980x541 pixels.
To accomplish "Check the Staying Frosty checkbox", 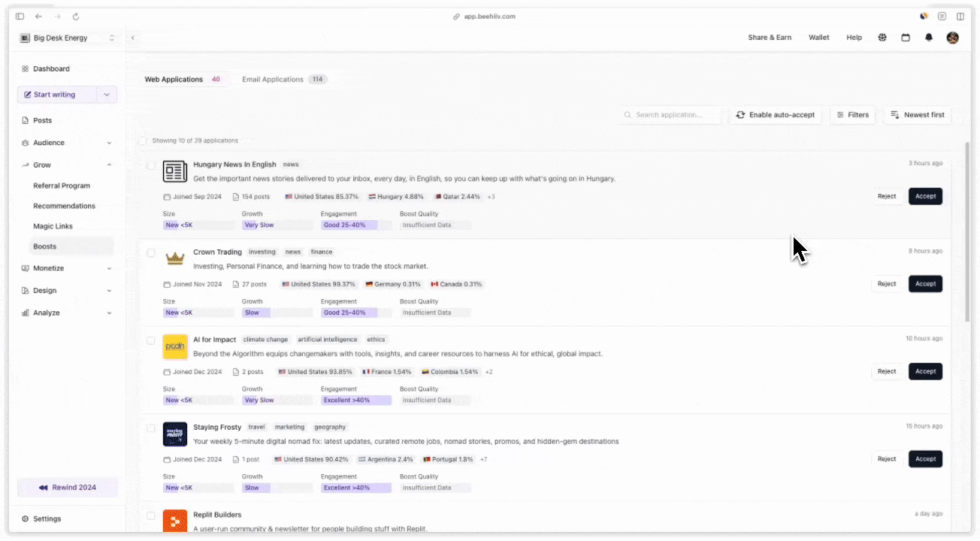I will pos(151,428).
